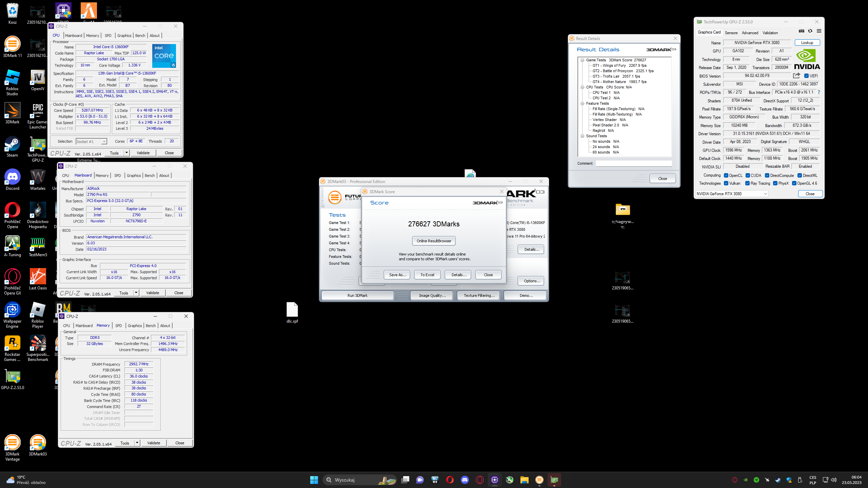Viewport: 868px width, 488px height.
Task: Toggle the UEFI checkbox in GPU-Z
Action: [806, 76]
